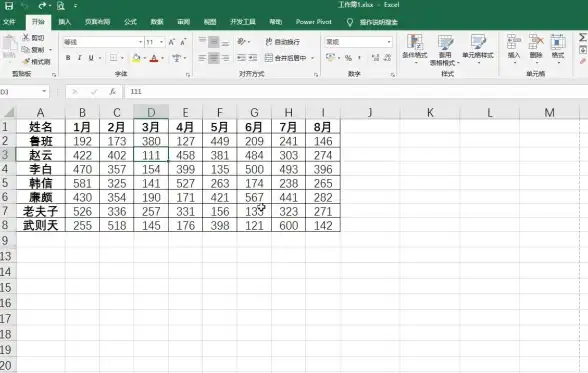Apply the accounting currency format icon
This screenshot has height=373, width=588.
[x=330, y=58]
